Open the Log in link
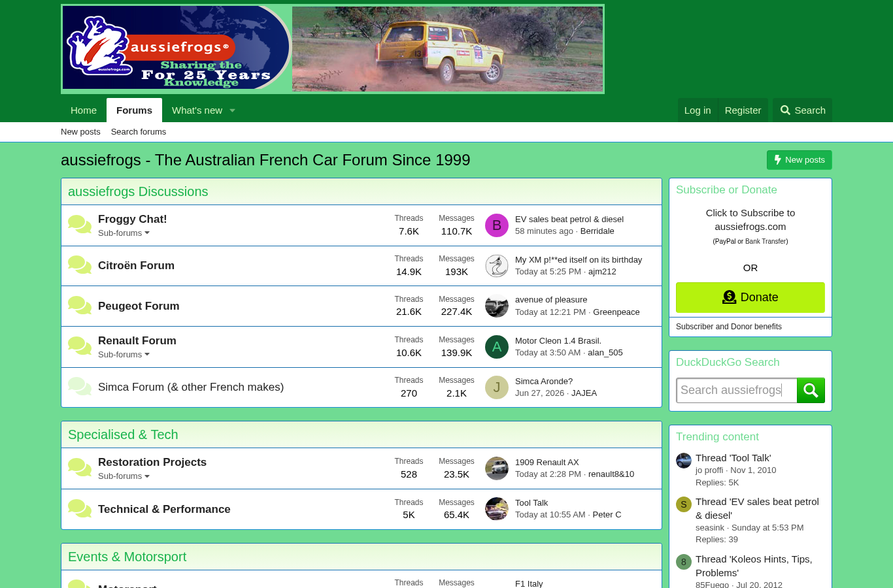This screenshot has height=588, width=893. click(x=698, y=110)
